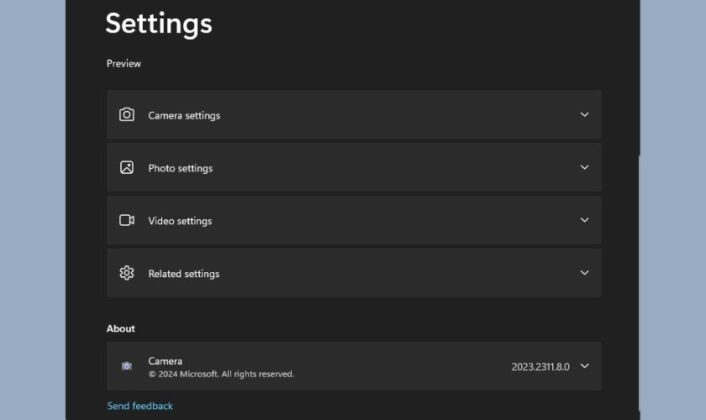Expand Photo settings using its chevron
Screen dimensions: 706x420
click(x=584, y=168)
